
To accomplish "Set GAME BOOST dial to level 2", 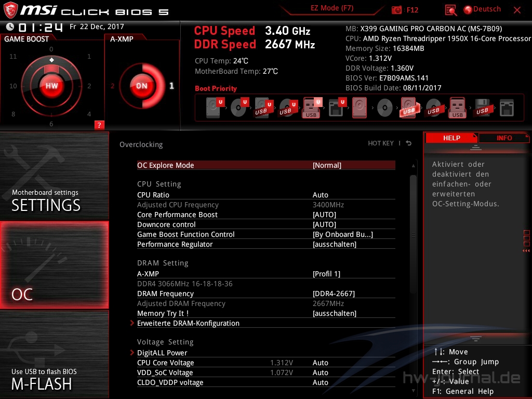I will pos(89,86).
